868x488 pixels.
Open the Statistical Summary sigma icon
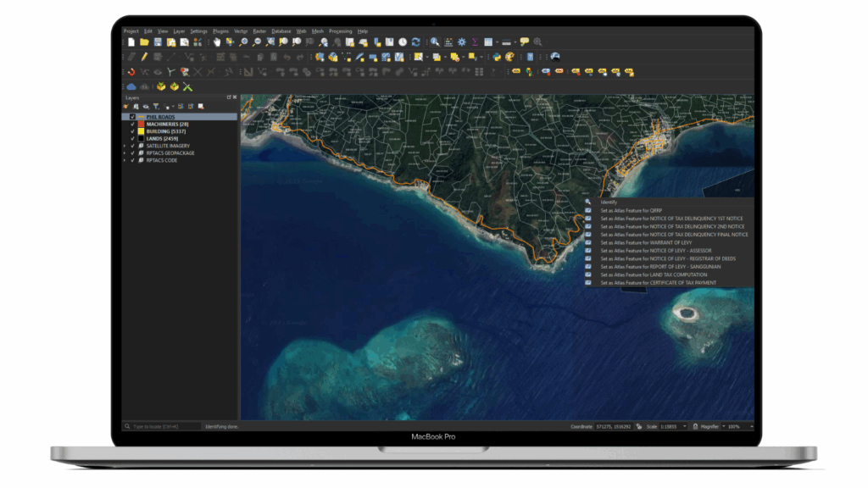475,42
